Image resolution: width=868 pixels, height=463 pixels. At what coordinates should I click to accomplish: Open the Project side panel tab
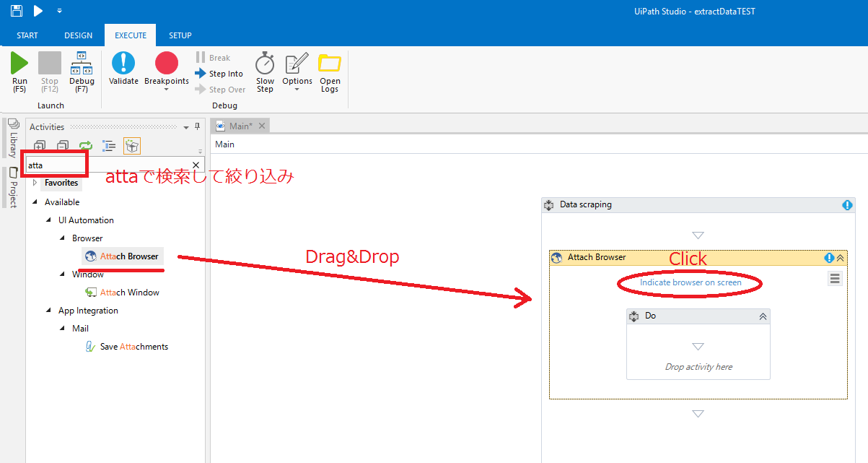(12, 187)
